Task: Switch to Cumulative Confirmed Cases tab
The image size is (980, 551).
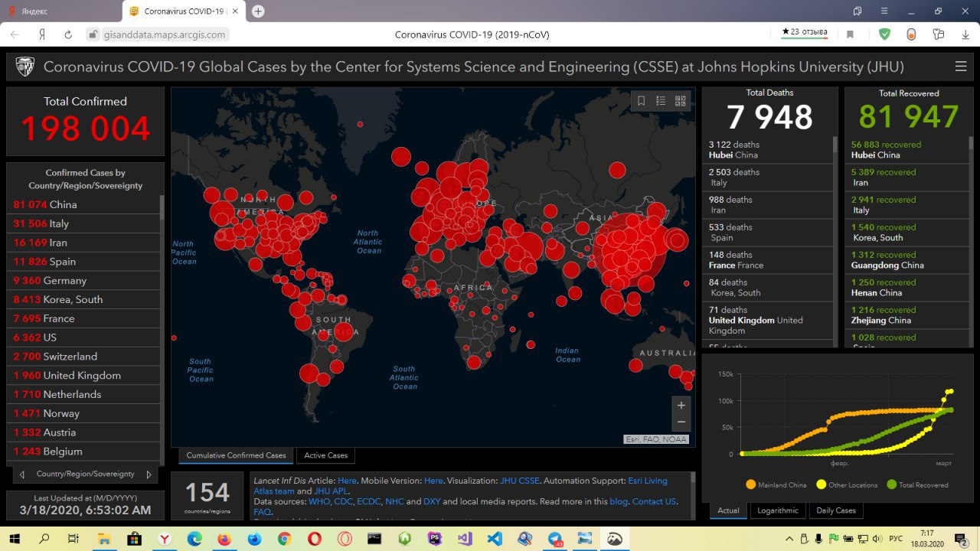Action: (236, 455)
